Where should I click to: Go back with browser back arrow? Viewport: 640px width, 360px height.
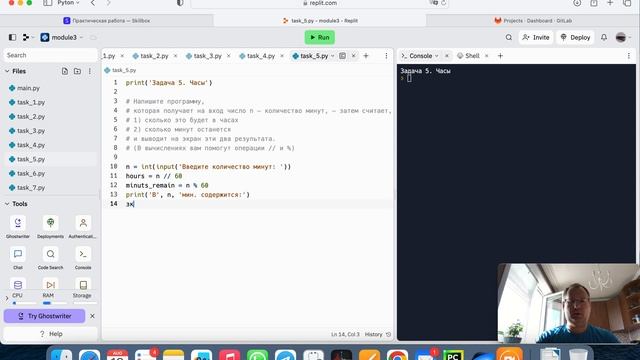[93, 3]
